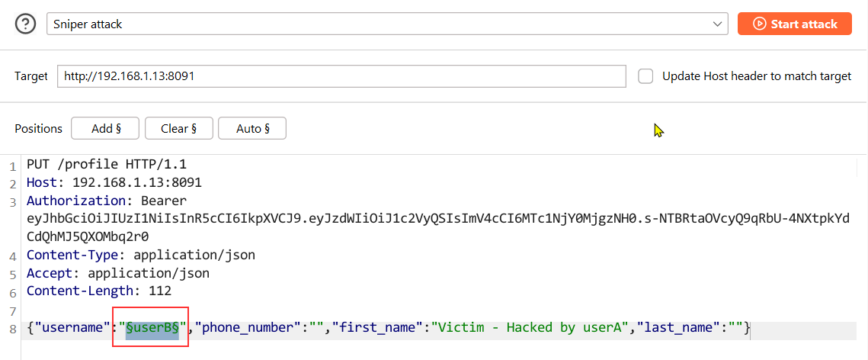Click the Content-Type header line
This screenshot has height=360, width=868.
[141, 255]
